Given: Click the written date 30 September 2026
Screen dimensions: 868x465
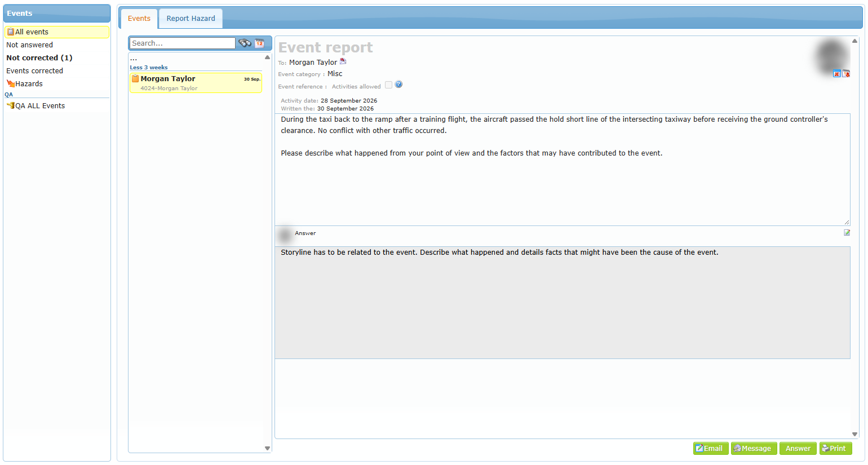Looking at the screenshot, I should pyautogui.click(x=346, y=109).
